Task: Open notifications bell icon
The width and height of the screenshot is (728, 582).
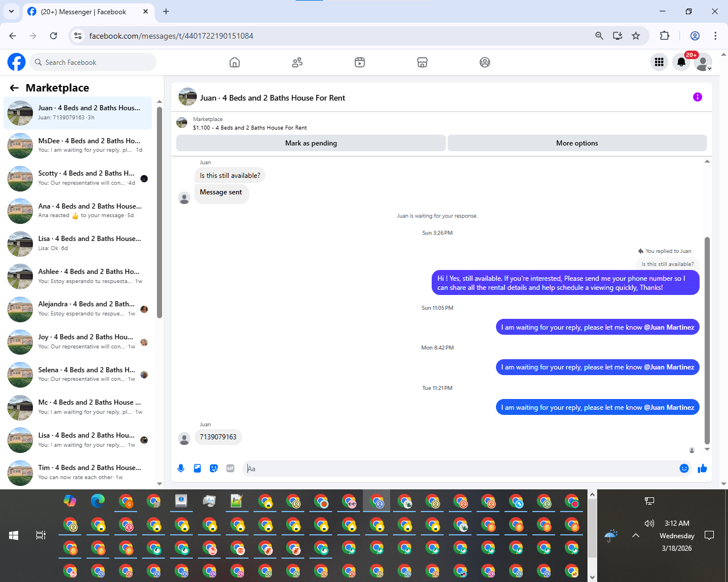Action: [681, 62]
